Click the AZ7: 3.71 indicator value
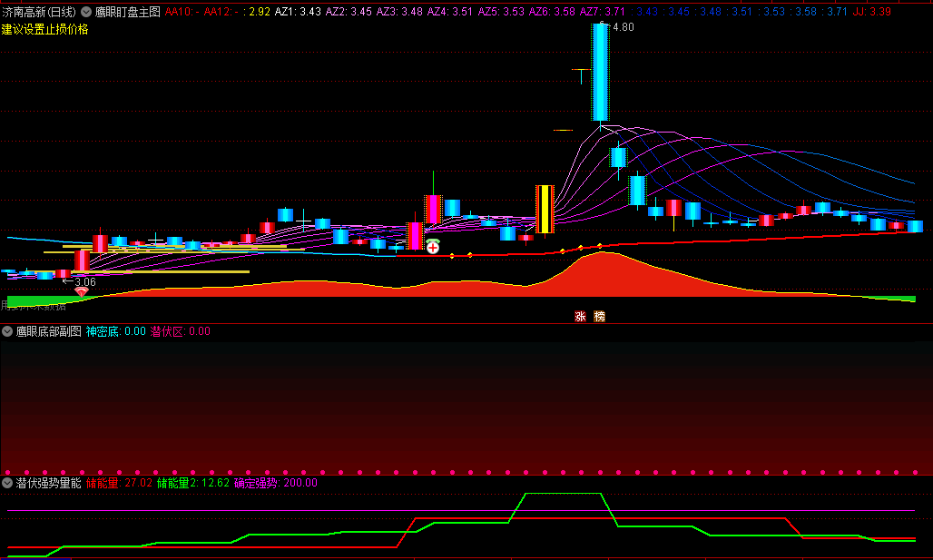The image size is (933, 560). (x=603, y=12)
